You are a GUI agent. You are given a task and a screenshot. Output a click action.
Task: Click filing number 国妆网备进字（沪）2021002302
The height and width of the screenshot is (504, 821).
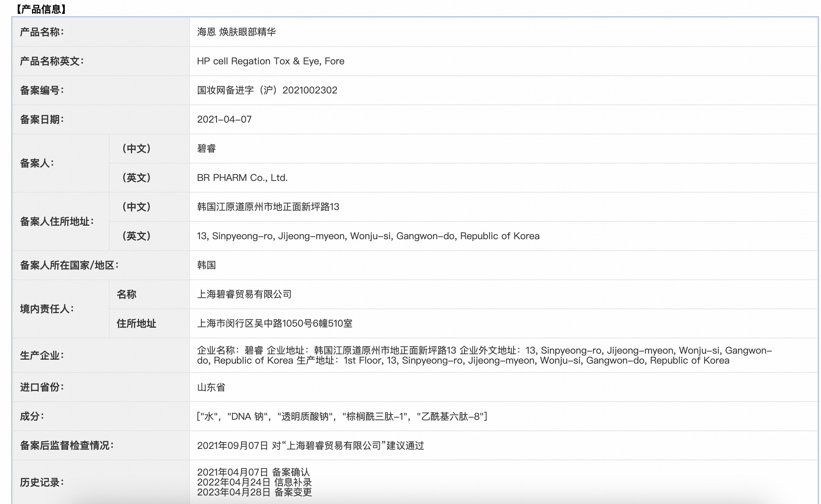(267, 90)
